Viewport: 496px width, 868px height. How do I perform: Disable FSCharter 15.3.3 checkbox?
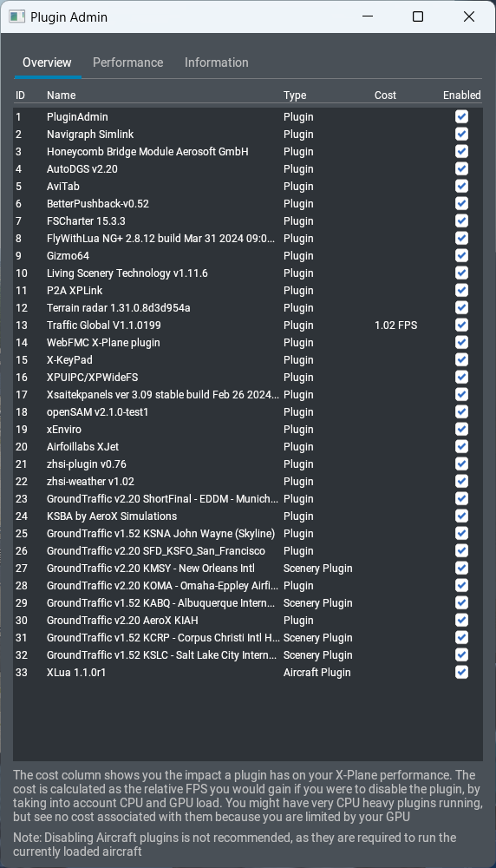[x=461, y=220]
